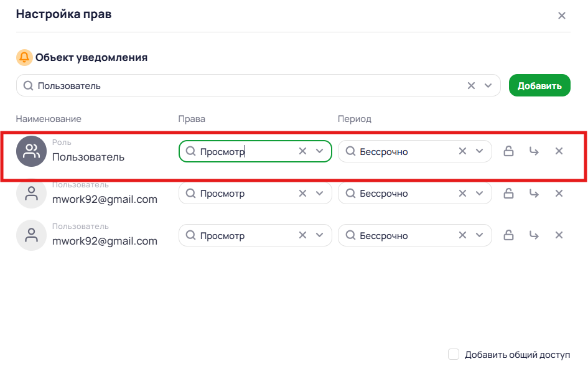This screenshot has width=588, height=389.
Task: Click the lock icon in the Роль Пользователь row
Action: pos(508,151)
